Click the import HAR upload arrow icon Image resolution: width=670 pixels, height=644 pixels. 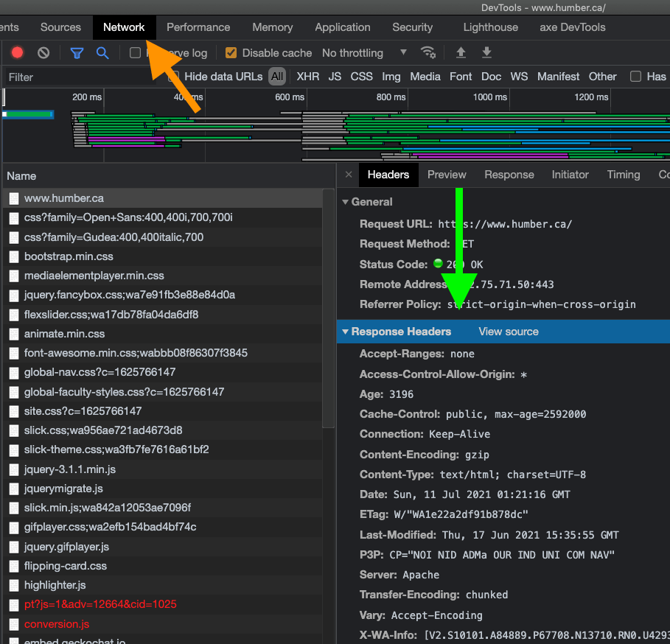click(x=461, y=53)
